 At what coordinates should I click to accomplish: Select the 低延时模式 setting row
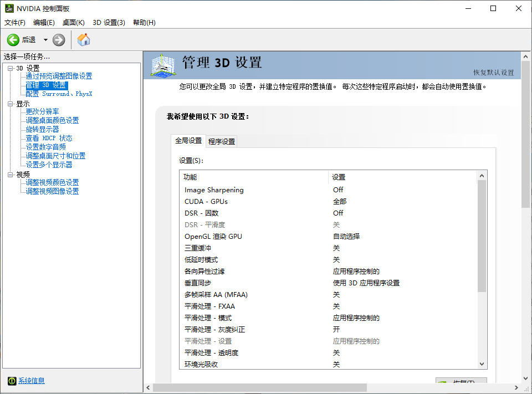click(x=328, y=259)
